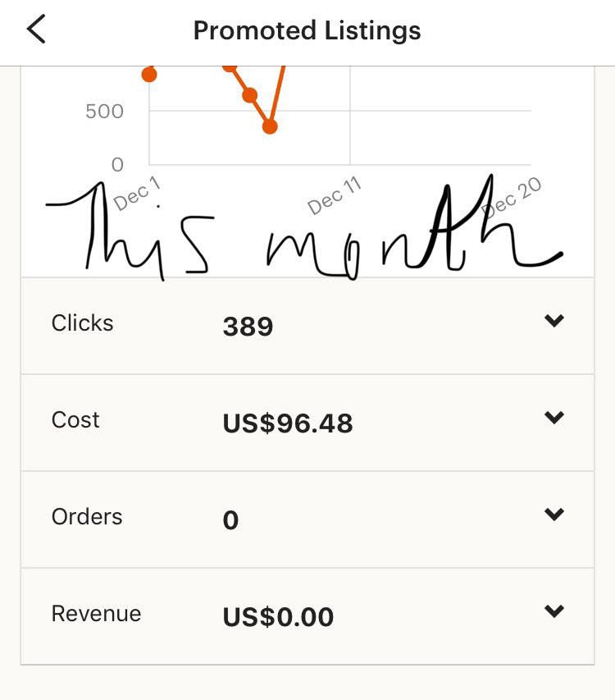
Task: Tap the orders value 0
Action: point(230,520)
